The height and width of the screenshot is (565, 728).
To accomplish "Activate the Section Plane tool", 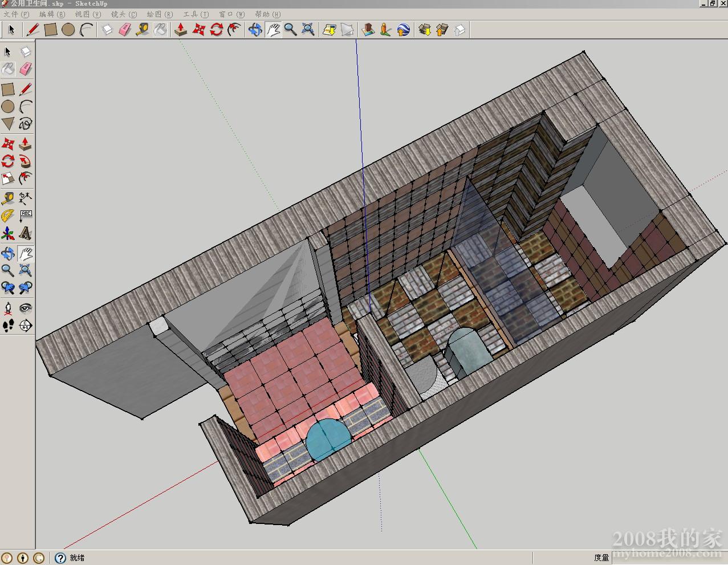I will point(25,326).
